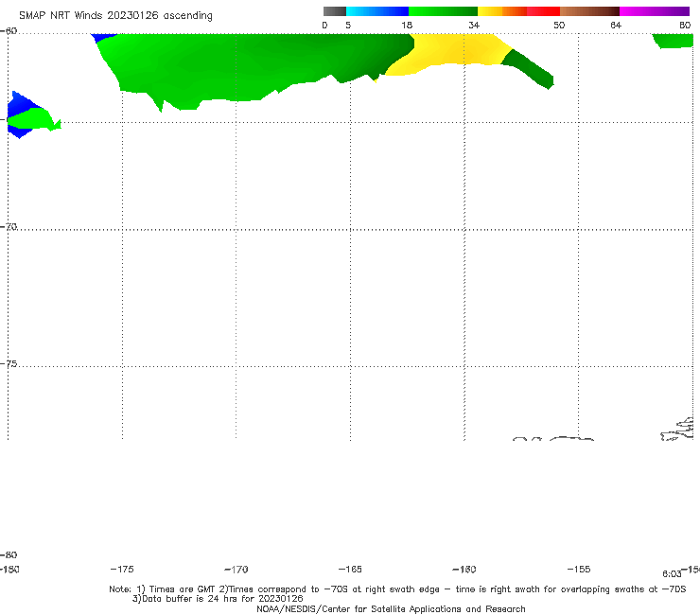The image size is (700, 615).
Task: Click the 'Data buffer is 24 hrs' note
Action: (218, 599)
